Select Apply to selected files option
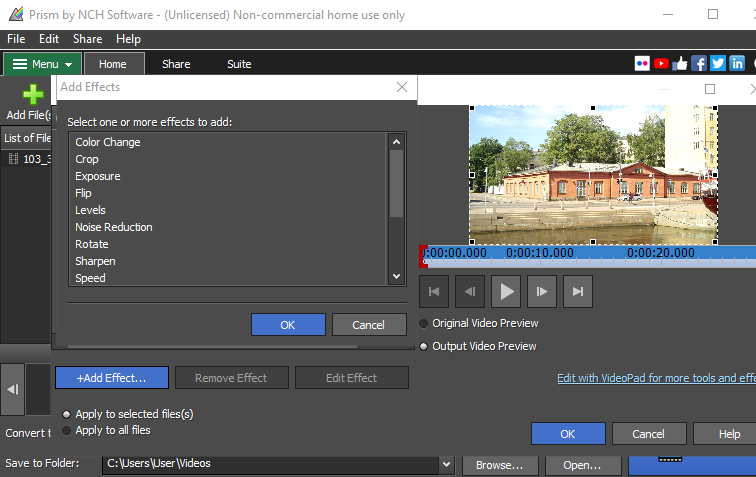Screen dimensions: 756x477 67,414
